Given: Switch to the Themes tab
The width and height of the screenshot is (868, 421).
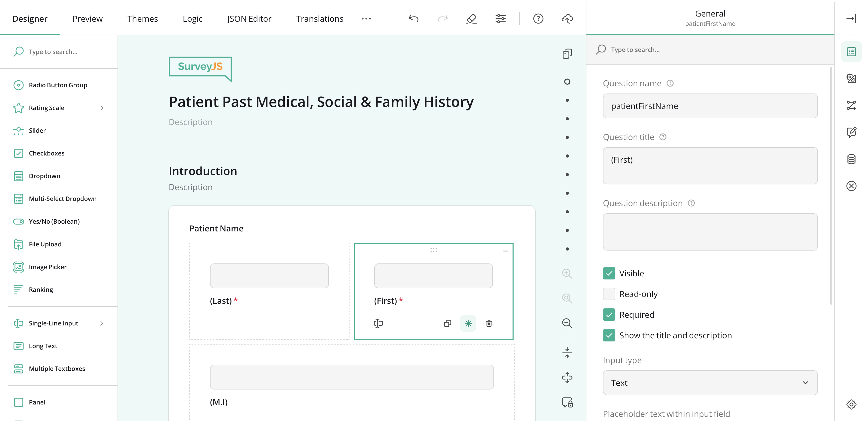Looking at the screenshot, I should click(143, 19).
